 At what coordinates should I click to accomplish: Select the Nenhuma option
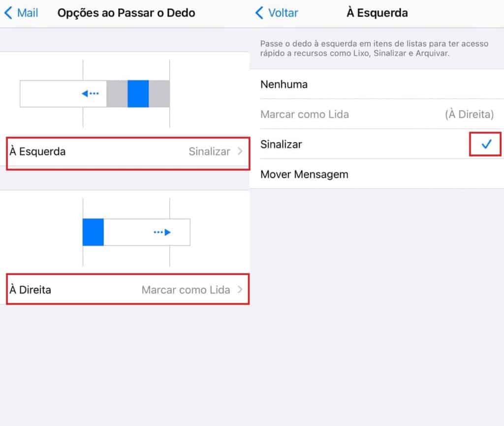pyautogui.click(x=377, y=84)
